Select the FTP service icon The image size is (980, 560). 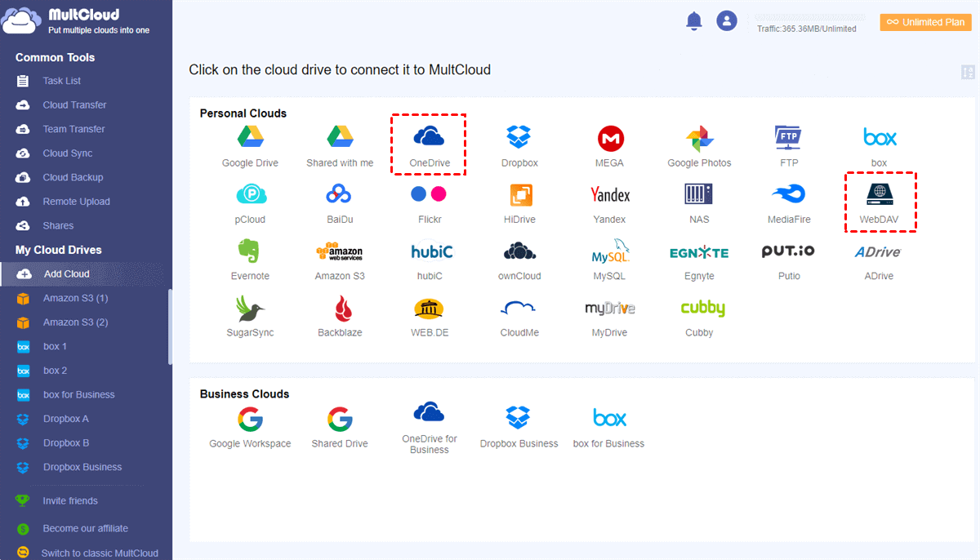click(789, 137)
